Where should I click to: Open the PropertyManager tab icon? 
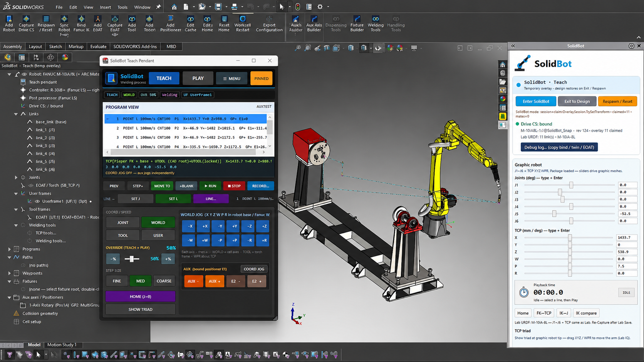[x=22, y=57]
